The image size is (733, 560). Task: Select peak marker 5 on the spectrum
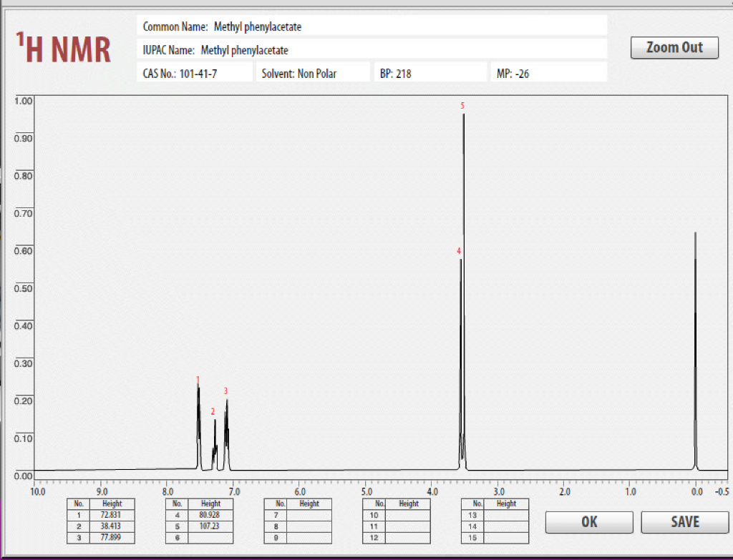pyautogui.click(x=462, y=106)
